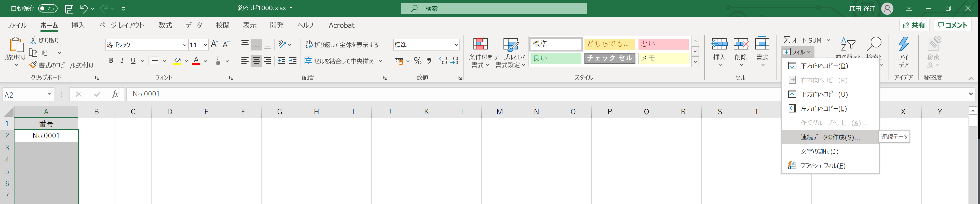This screenshot has width=980, height=204.
Task: Apply the 良い cell style
Action: (x=555, y=58)
